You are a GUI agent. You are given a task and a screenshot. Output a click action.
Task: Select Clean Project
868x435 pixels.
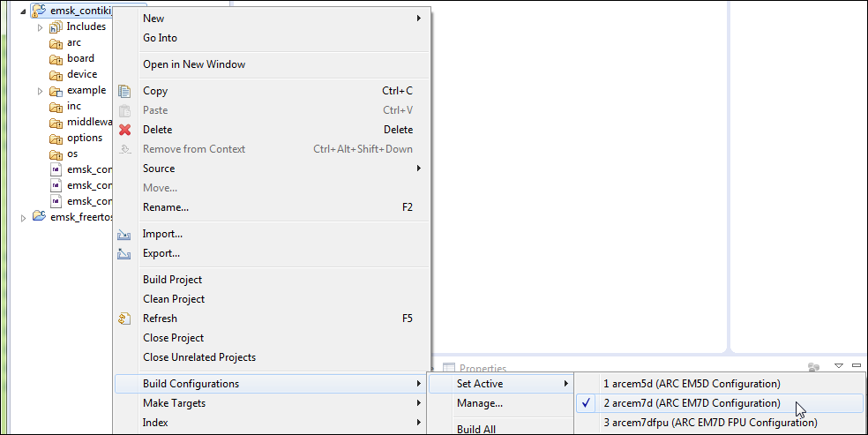point(272,299)
